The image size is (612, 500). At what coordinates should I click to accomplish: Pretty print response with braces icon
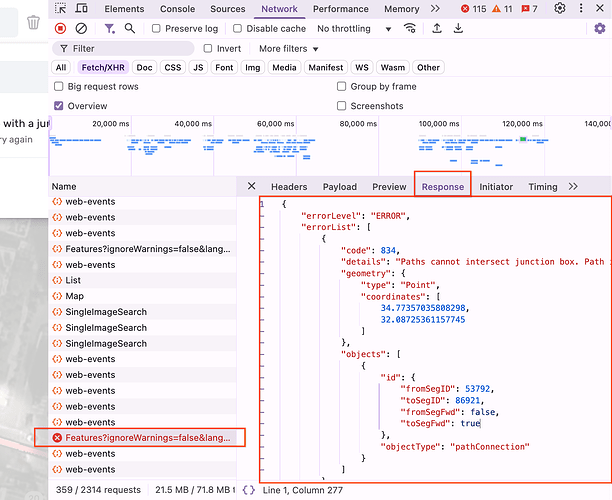[249, 490]
